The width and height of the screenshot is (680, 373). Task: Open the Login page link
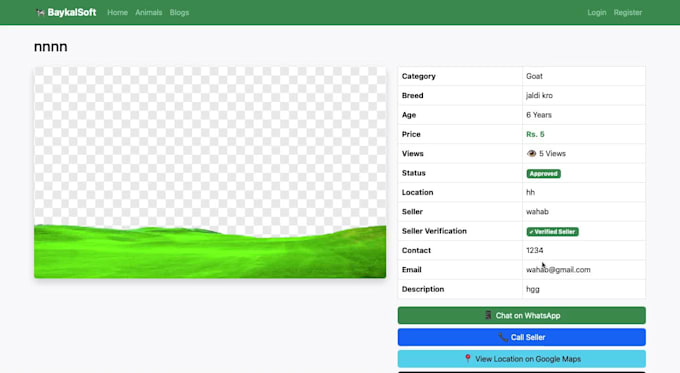coord(597,13)
